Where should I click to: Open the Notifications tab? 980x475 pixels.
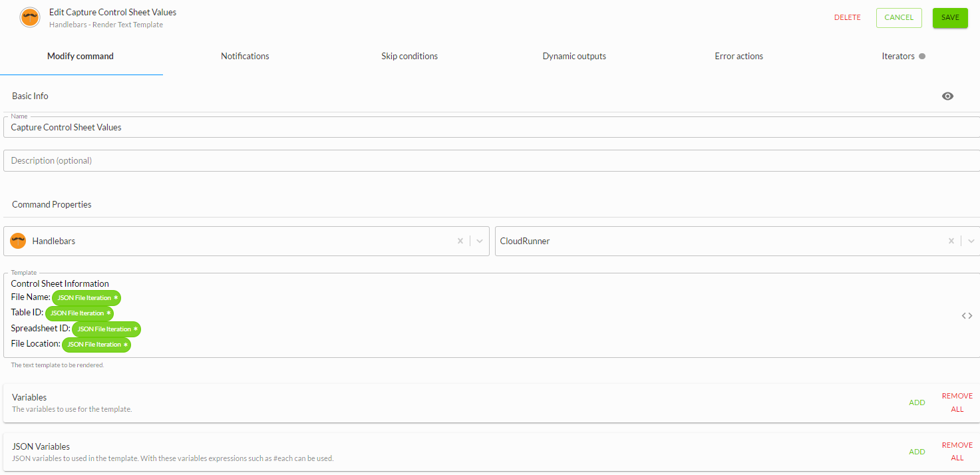point(245,57)
